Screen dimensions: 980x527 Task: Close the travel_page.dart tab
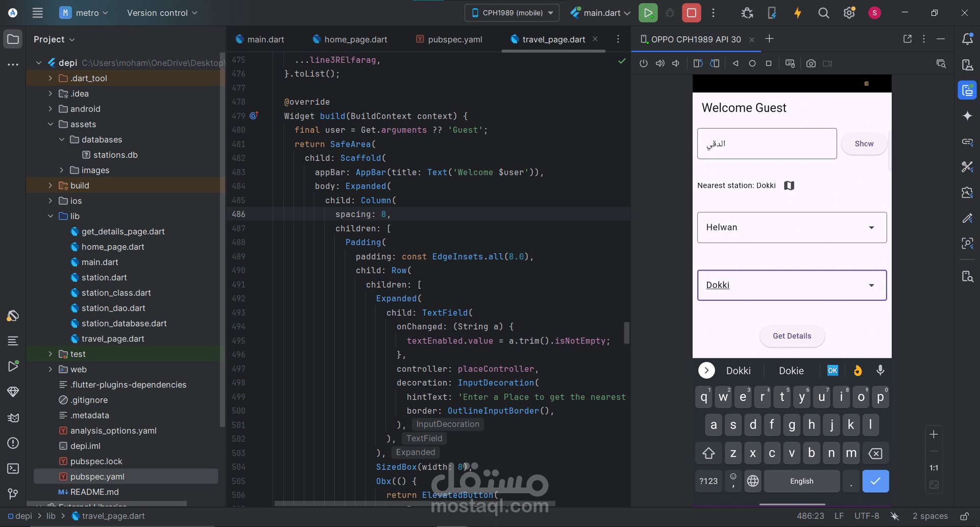pyautogui.click(x=595, y=39)
